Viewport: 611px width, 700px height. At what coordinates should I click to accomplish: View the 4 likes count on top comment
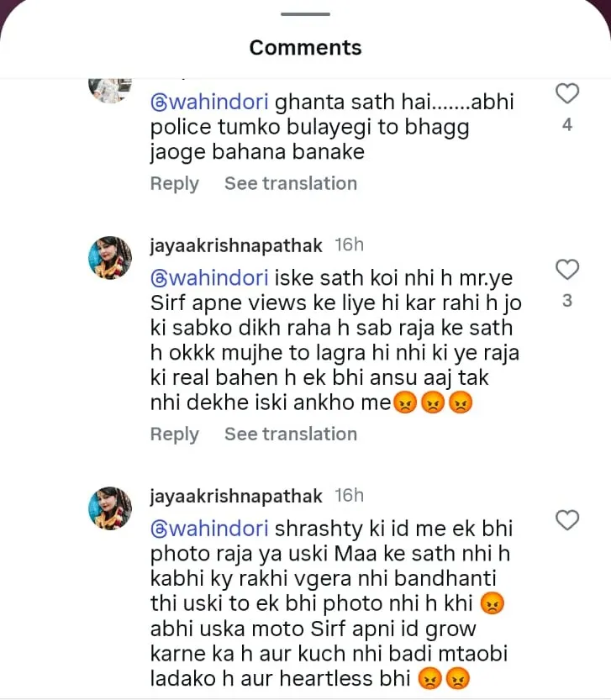[x=567, y=125]
